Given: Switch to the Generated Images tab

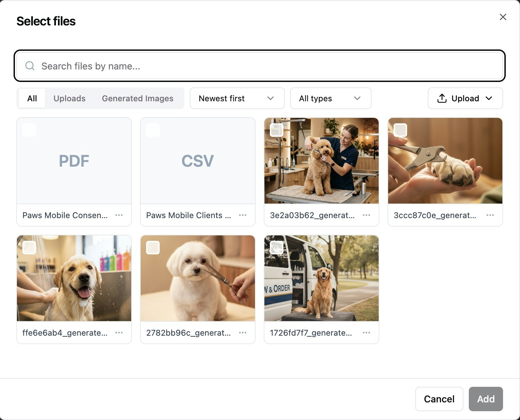Looking at the screenshot, I should click(x=137, y=98).
